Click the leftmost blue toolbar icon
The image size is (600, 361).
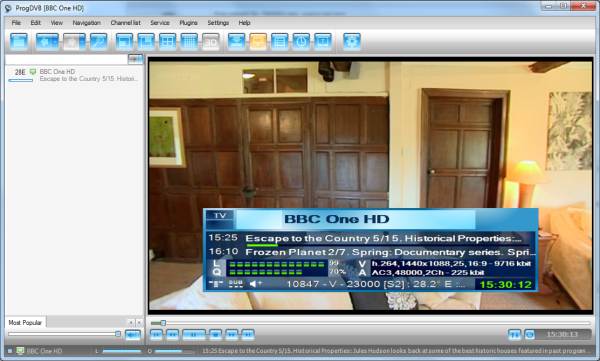(19, 41)
